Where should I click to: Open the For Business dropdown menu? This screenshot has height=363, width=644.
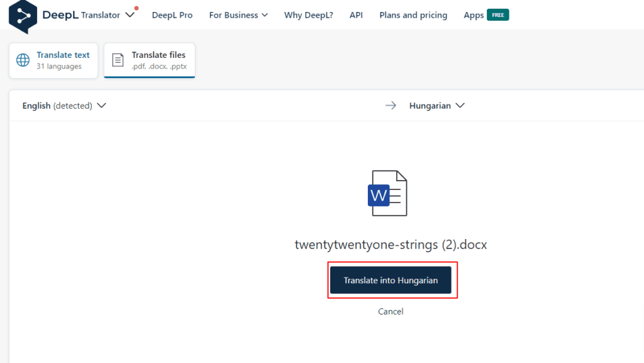[238, 15]
